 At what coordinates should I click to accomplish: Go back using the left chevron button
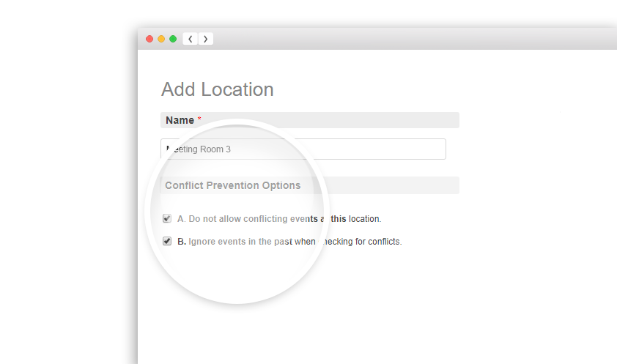pos(191,39)
